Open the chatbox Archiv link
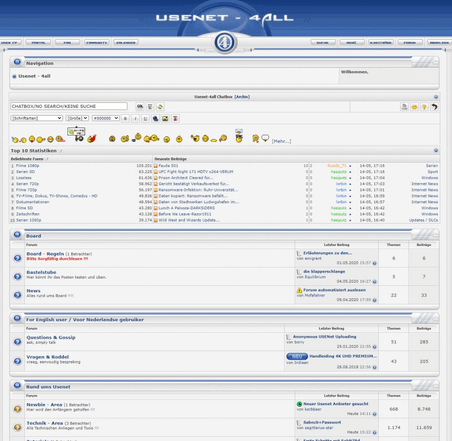Screen dimensions: 452x441 click(242, 97)
